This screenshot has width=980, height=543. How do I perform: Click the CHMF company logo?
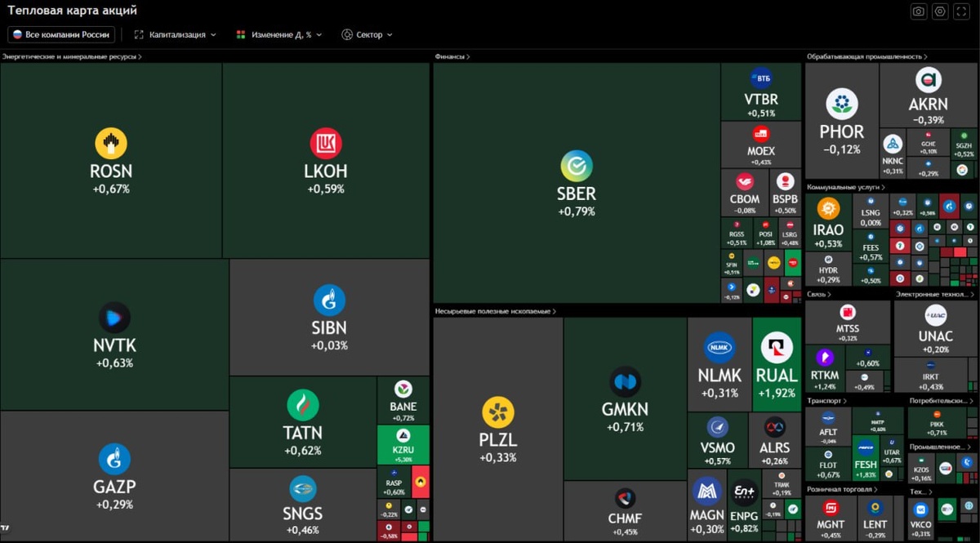click(x=625, y=499)
